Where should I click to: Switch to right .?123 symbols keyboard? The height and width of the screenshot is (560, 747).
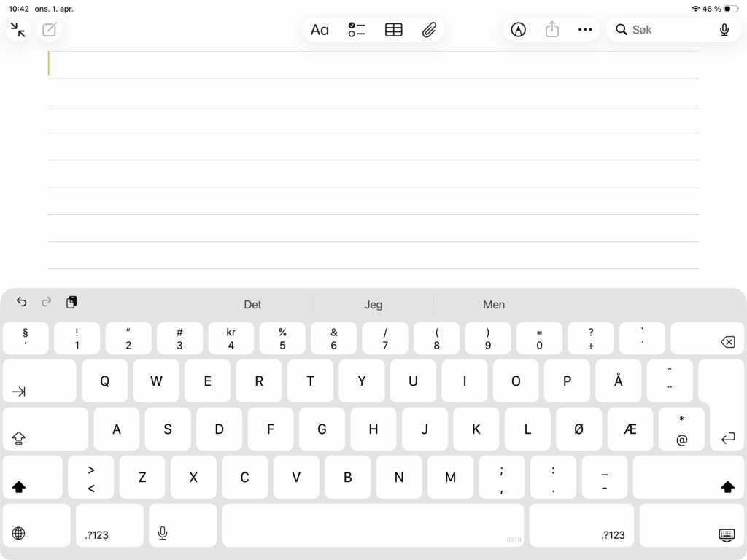pyautogui.click(x=581, y=526)
